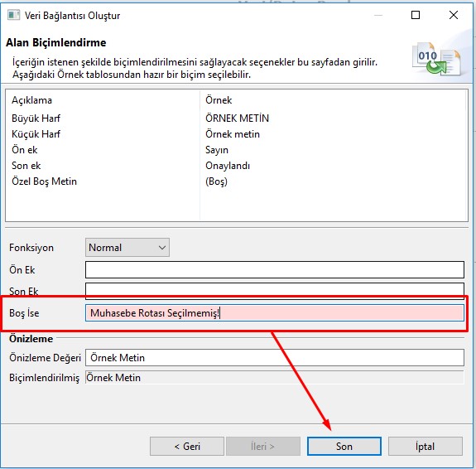Focus the Son Ek input box
Viewport: 476px width, 469px height.
[275, 289]
